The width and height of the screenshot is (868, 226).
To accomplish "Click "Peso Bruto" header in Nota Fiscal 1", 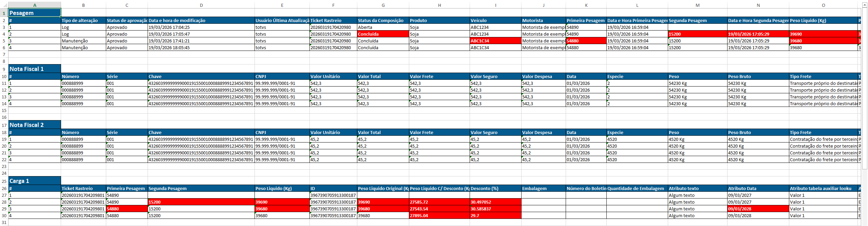I will point(758,76).
